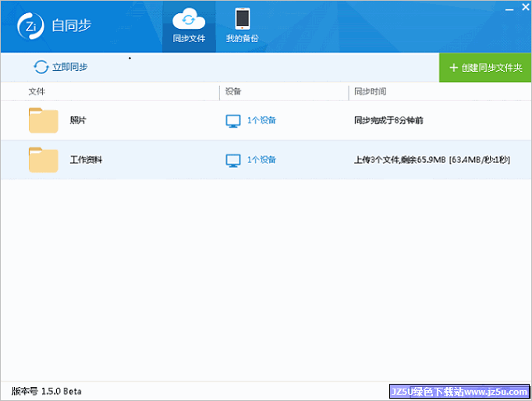The width and height of the screenshot is (532, 401).
Task: Select the 工作资料 folder icon
Action: (x=44, y=160)
